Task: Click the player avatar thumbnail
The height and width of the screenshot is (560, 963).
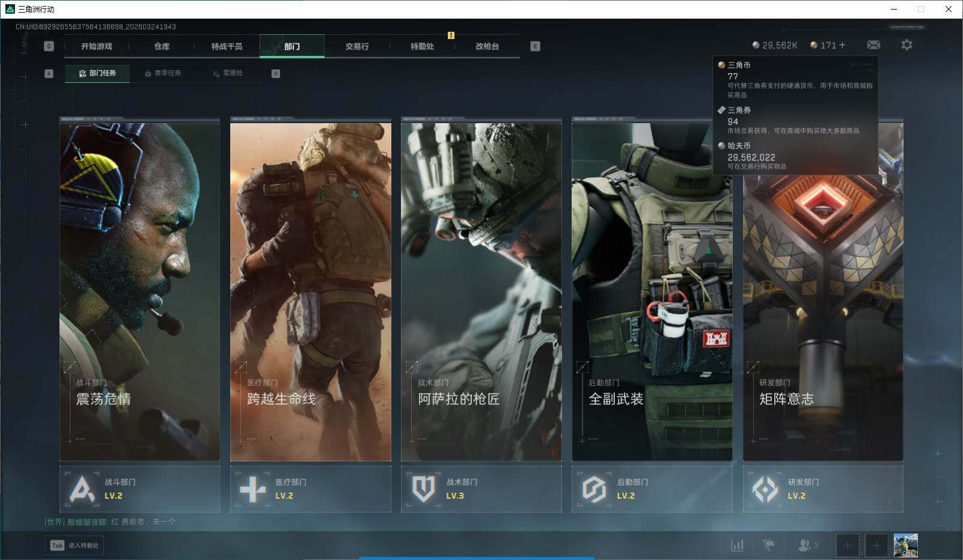Action: [x=905, y=545]
